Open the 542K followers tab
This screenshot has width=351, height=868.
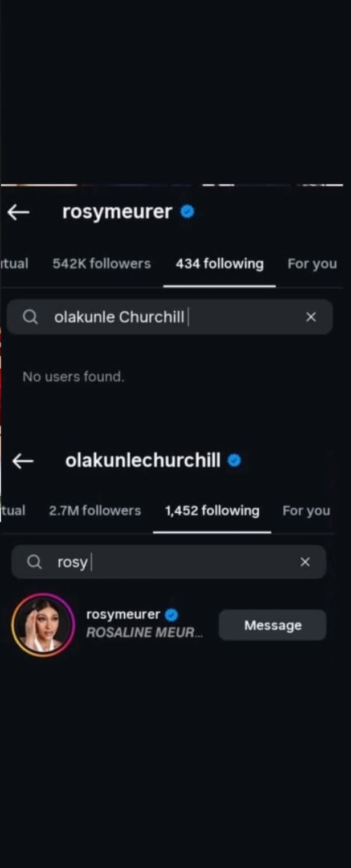[101, 264]
